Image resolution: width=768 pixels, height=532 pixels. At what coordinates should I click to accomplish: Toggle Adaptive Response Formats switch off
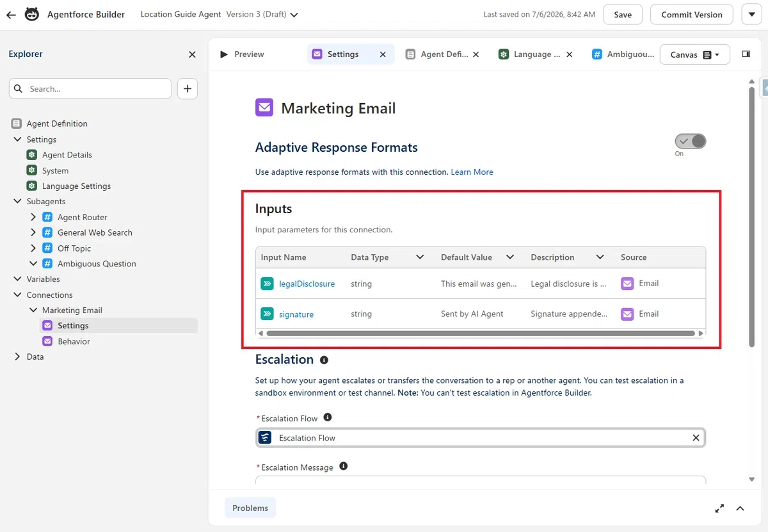pyautogui.click(x=691, y=141)
